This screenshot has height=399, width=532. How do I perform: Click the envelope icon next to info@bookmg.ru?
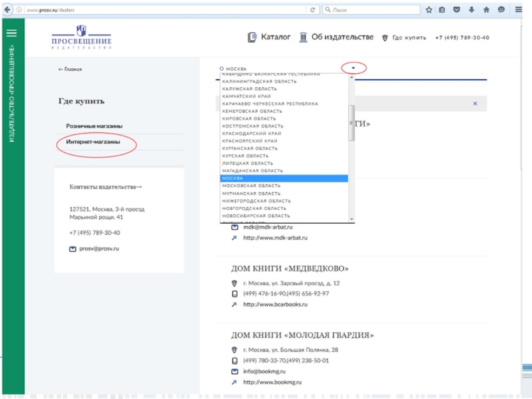235,372
